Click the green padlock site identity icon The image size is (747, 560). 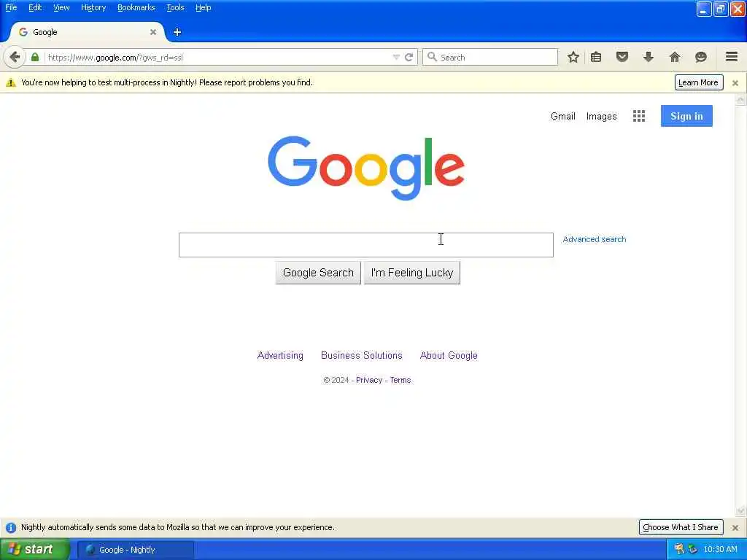point(35,57)
